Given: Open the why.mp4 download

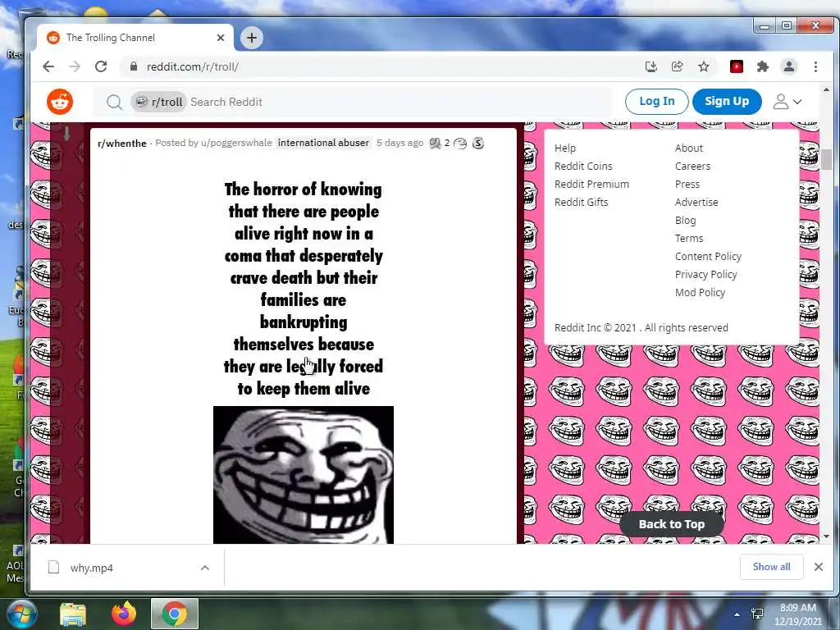Looking at the screenshot, I should point(92,568).
